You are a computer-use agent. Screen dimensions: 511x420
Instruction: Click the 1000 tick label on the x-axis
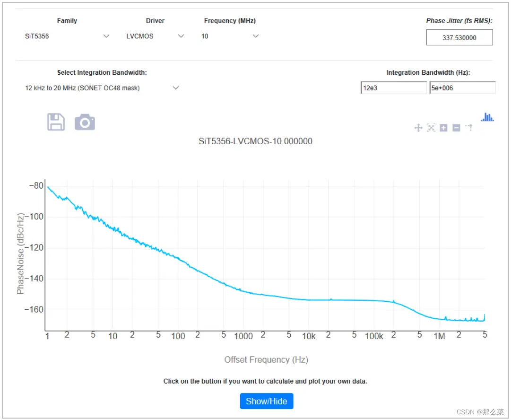[x=243, y=336]
